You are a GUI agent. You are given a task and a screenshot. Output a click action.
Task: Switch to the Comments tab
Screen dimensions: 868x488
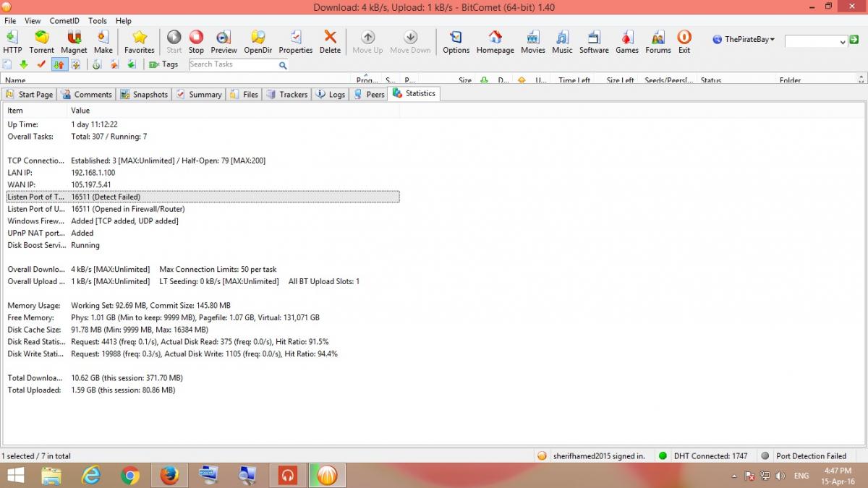pyautogui.click(x=86, y=94)
